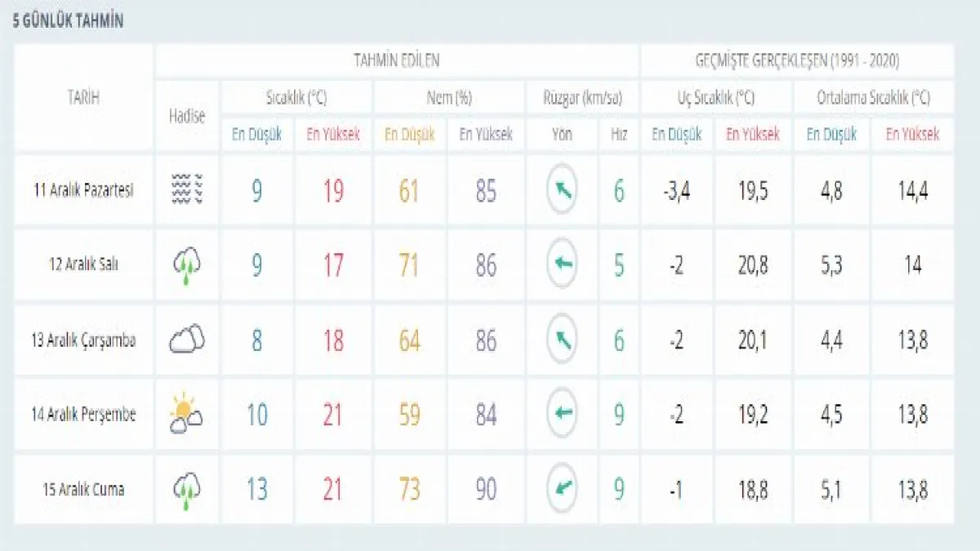Click the "5 GÜNLÜK TAHMİN" heading
980x551 pixels.
[68, 22]
